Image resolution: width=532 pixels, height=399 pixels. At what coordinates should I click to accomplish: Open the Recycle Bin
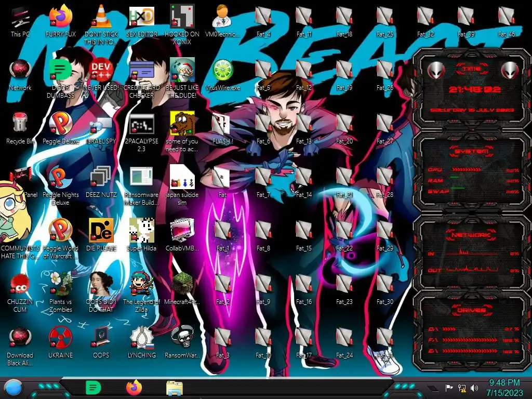20,123
